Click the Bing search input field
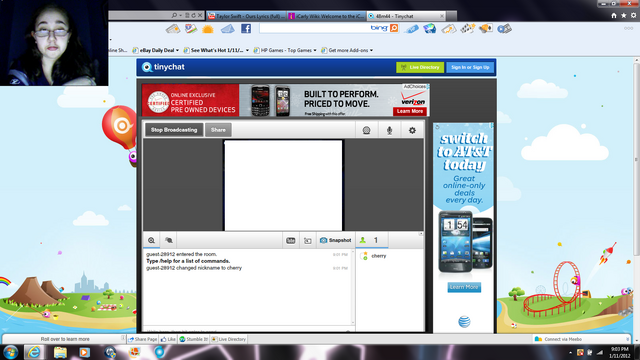640x360 pixels. point(314,28)
